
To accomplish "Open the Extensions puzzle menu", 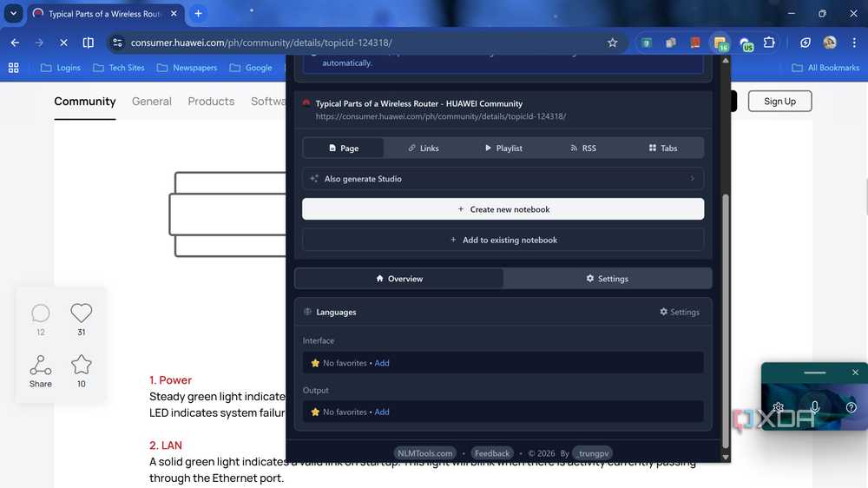I will [x=769, y=43].
